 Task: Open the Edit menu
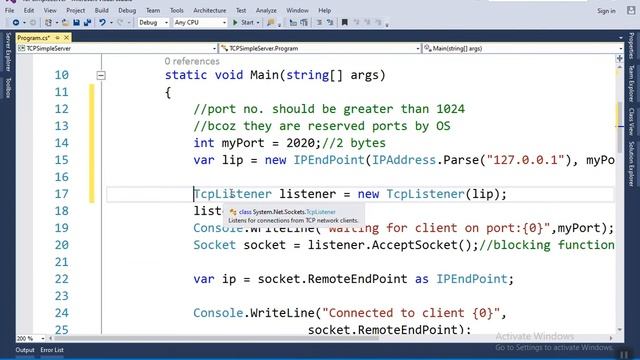click(29, 10)
